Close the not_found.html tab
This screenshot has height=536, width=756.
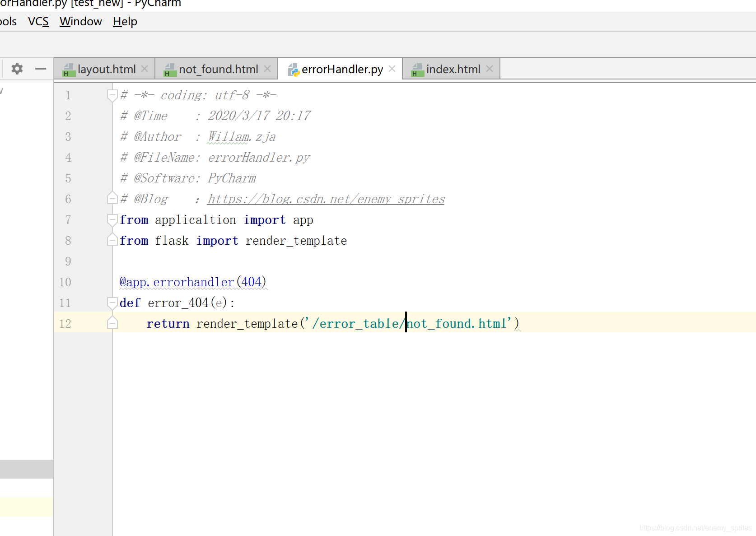(x=267, y=69)
